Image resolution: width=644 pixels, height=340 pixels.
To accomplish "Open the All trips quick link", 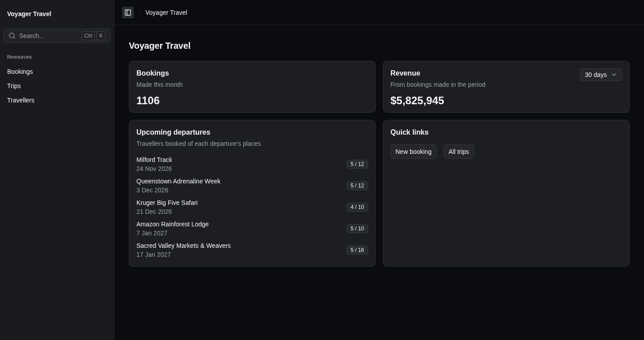I will [459, 152].
